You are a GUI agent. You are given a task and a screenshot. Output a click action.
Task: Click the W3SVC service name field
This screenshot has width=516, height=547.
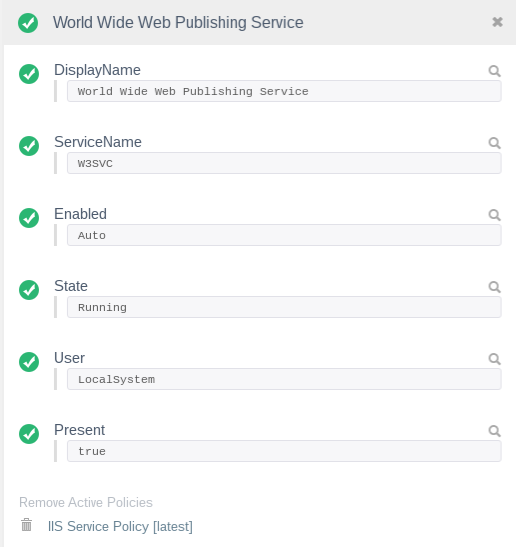click(x=284, y=163)
